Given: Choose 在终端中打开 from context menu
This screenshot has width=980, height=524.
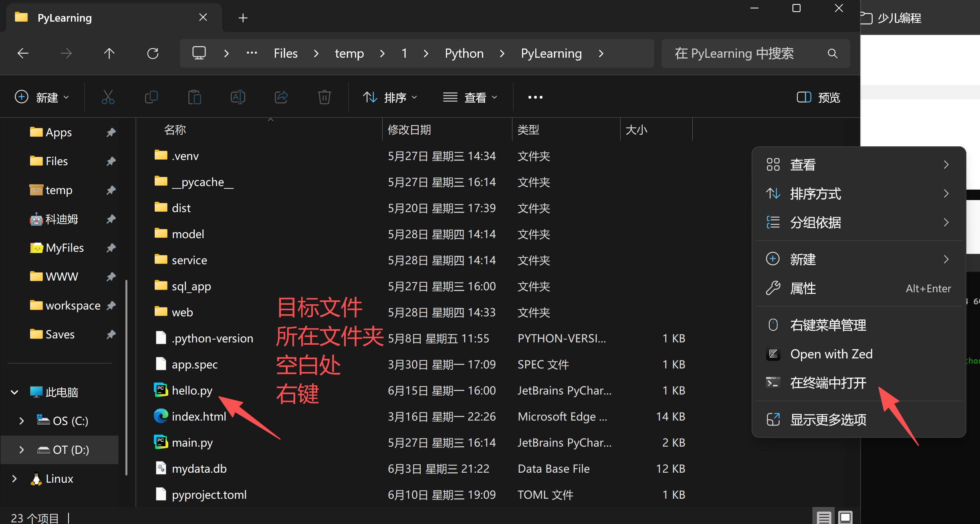Looking at the screenshot, I should pyautogui.click(x=859, y=383).
